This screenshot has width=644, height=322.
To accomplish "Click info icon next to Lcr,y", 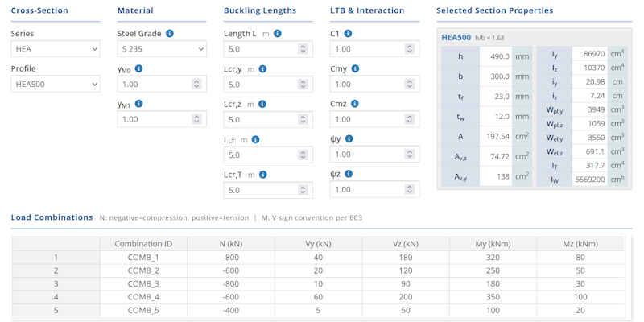I will click(x=275, y=69).
